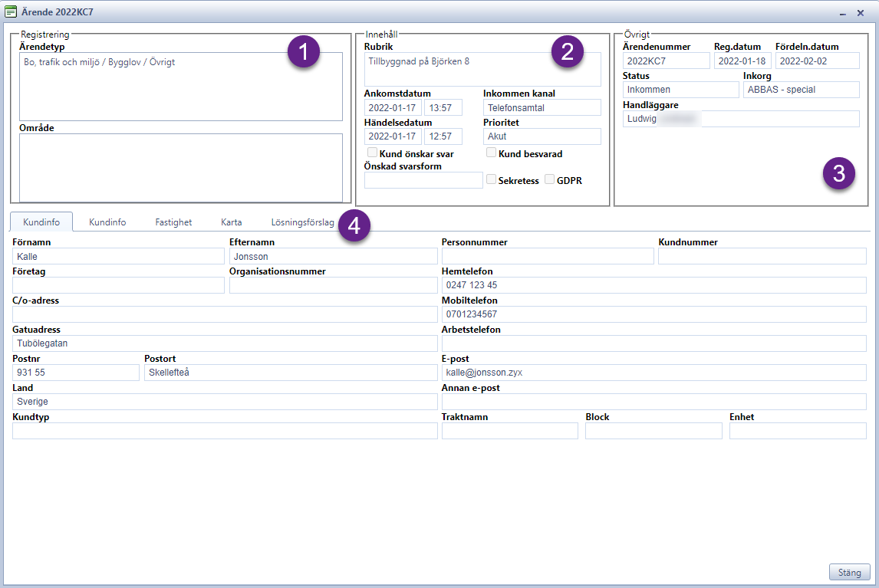Image resolution: width=879 pixels, height=588 pixels.
Task: Go to the Lösningsförslag tab
Action: point(303,222)
